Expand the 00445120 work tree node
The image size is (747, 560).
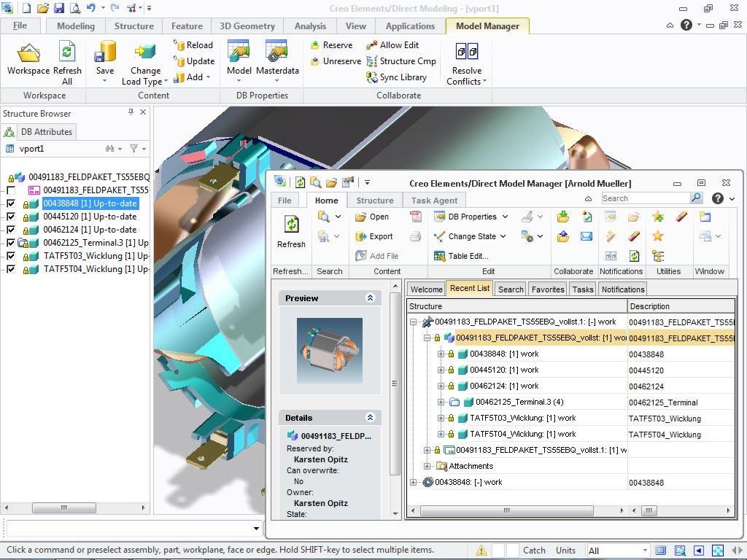[x=441, y=370]
